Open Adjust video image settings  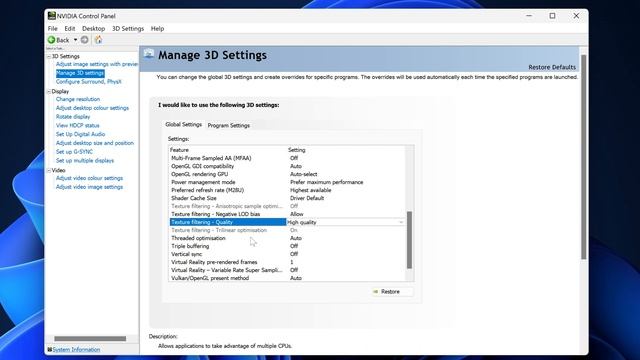click(89, 187)
